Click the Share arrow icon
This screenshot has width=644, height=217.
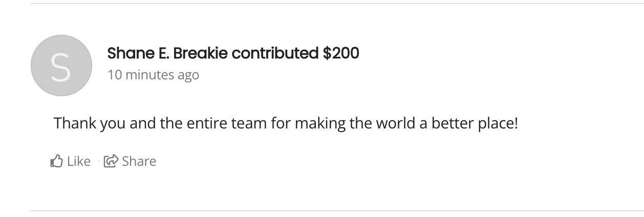[x=111, y=162]
